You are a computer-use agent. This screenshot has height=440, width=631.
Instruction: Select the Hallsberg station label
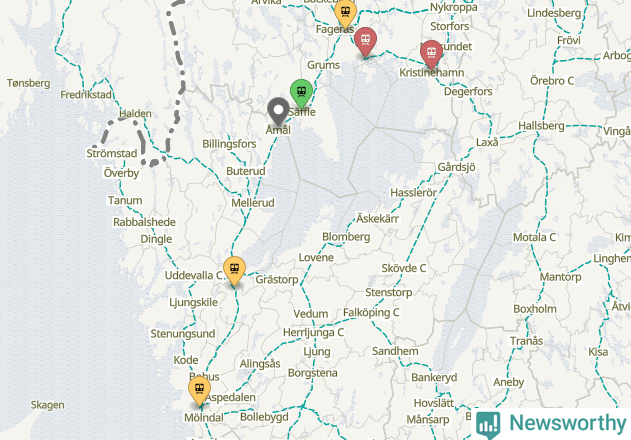click(x=541, y=126)
